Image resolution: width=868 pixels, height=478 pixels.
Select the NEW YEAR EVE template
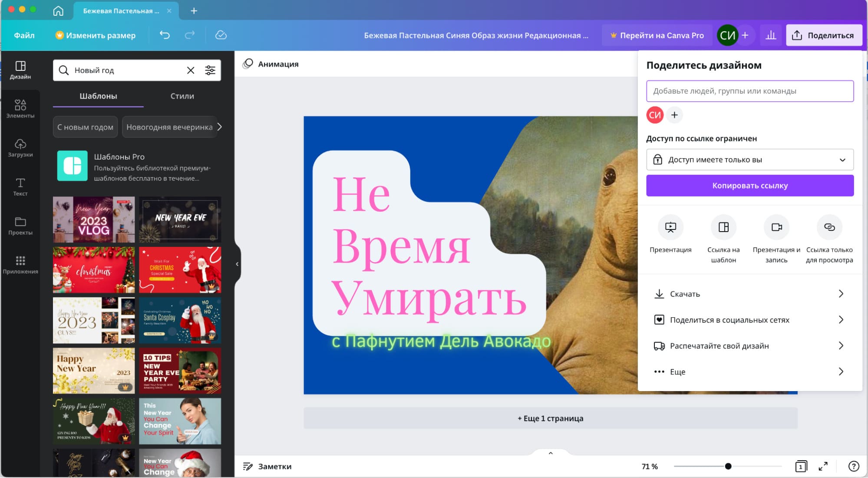pyautogui.click(x=180, y=219)
